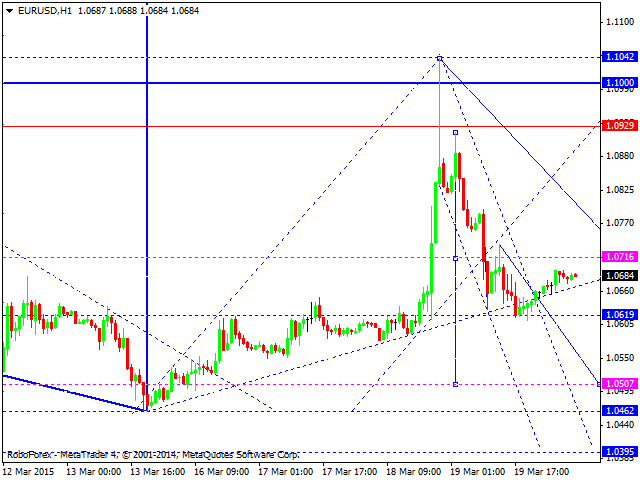The width and height of the screenshot is (640, 480).
Task: Click the 17 Mar 01:00 time label
Action: click(286, 472)
